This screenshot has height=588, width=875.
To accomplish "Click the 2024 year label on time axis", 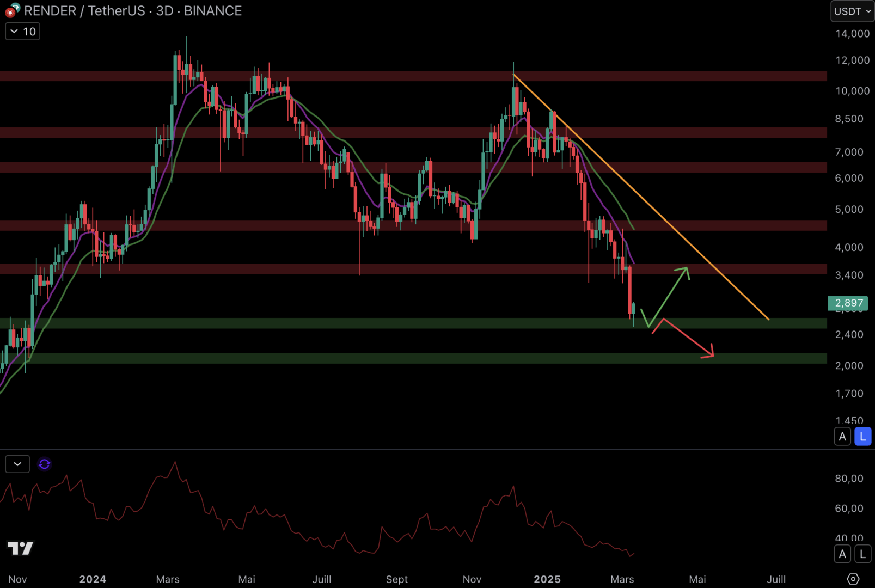I will point(93,579).
